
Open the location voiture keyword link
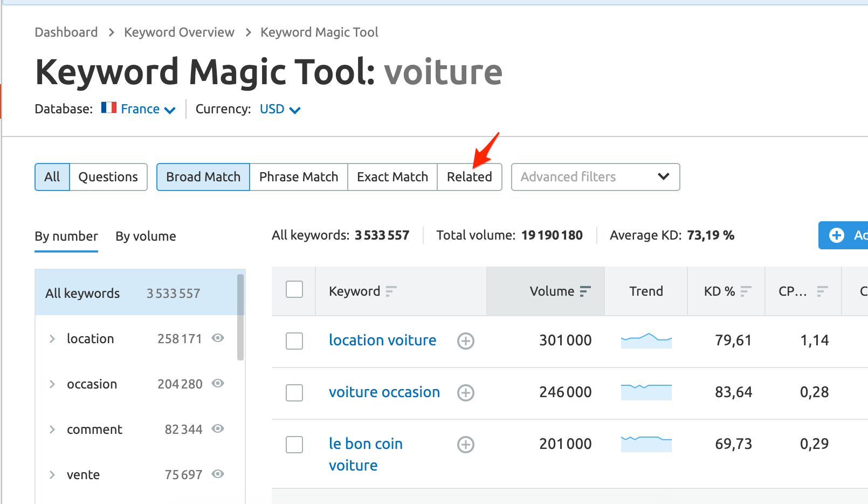pos(382,340)
